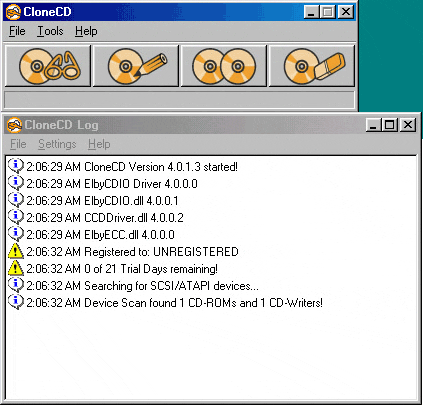Minimize the CloneCD main window
The height and width of the screenshot is (405, 423).
point(311,12)
